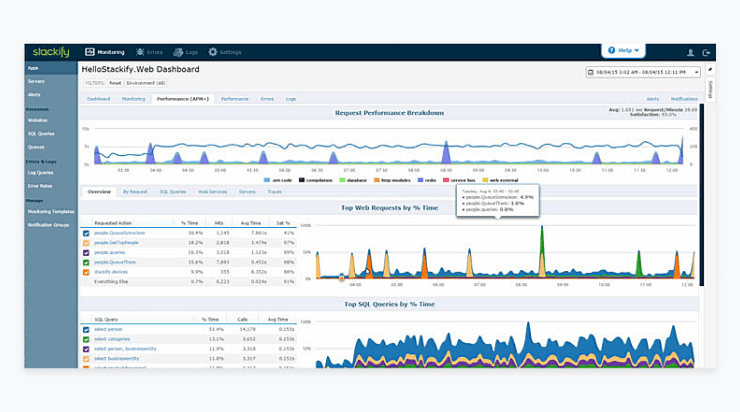This screenshot has width=740, height=412.
Task: Uncheck select categories query checkbox
Action: [86, 339]
